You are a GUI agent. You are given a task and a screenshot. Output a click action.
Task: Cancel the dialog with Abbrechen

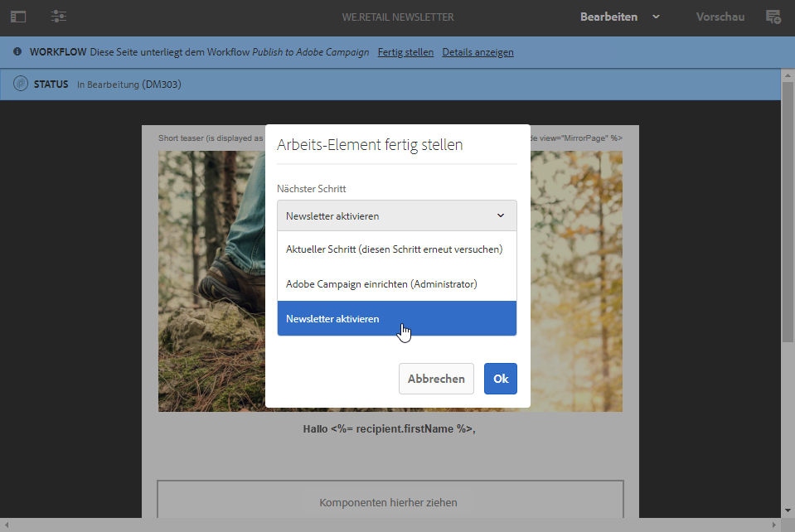[436, 379]
